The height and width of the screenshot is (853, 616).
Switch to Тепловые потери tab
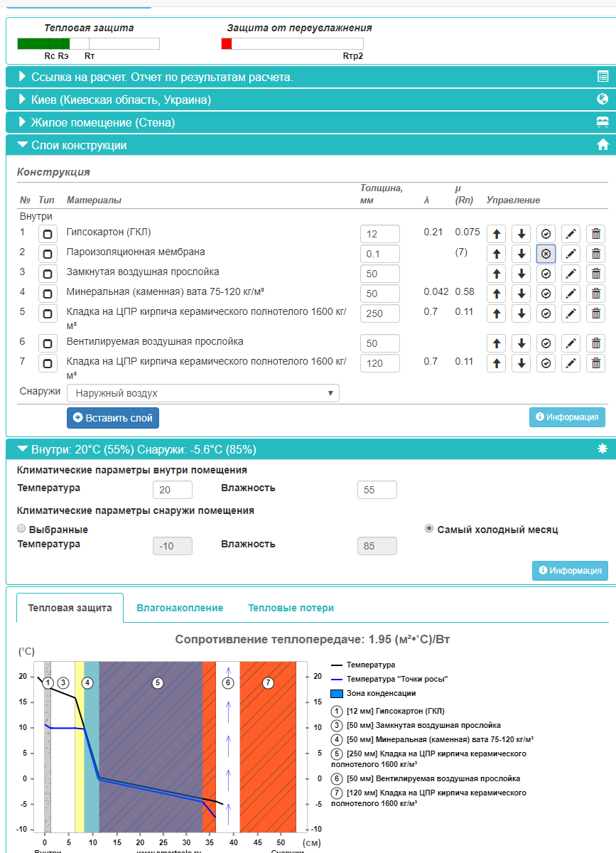(291, 608)
